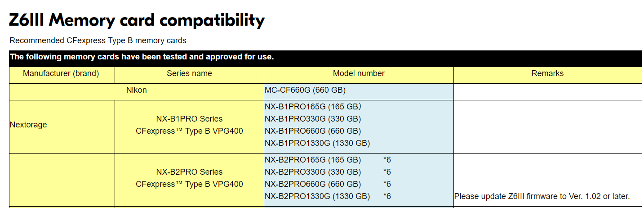The image size is (644, 208).
Task: Click the firmware Ver. 1.02 update remark
Action: (x=542, y=196)
